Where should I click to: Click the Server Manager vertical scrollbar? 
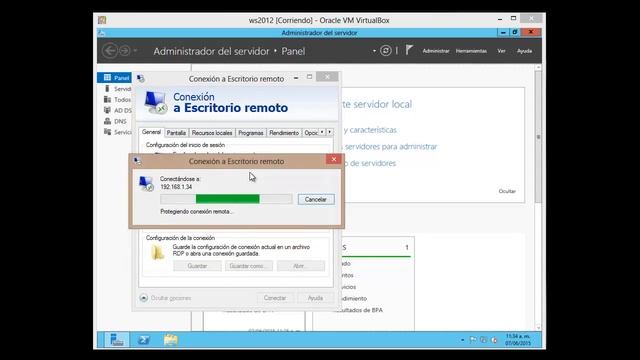(538, 137)
